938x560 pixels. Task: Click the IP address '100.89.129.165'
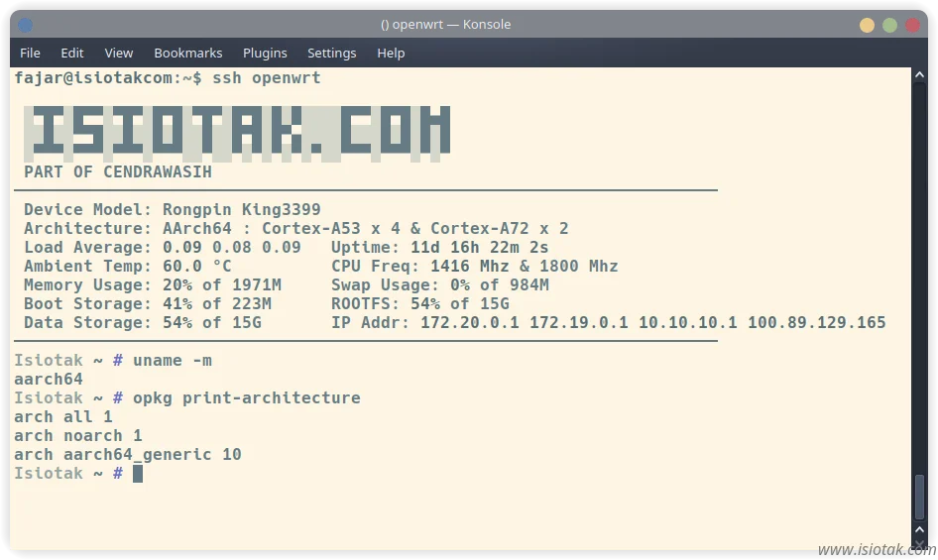[x=817, y=322]
